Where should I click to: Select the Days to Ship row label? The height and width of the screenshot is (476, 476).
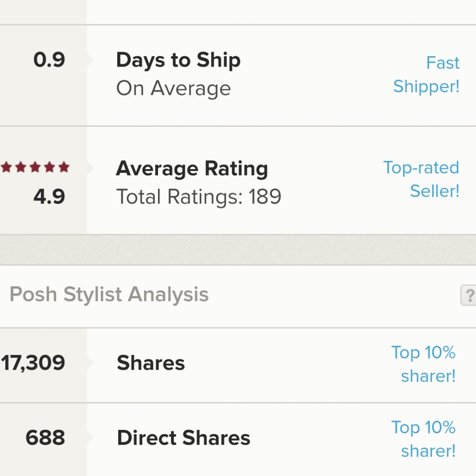pyautogui.click(x=178, y=60)
